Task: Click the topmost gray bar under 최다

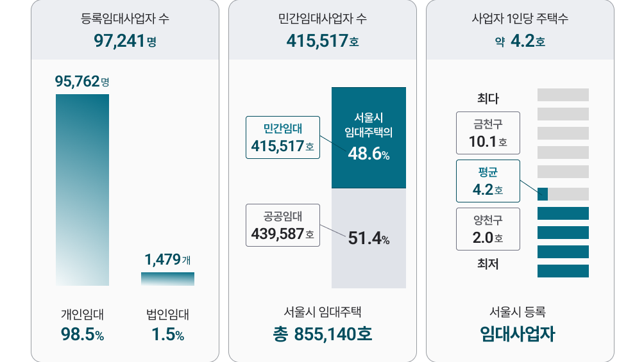Action: tap(563, 95)
